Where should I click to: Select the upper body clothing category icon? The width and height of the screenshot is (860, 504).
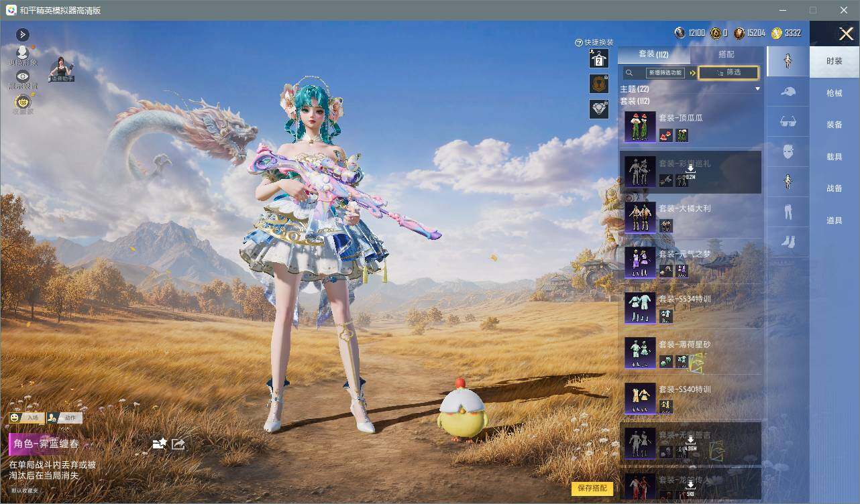point(788,182)
